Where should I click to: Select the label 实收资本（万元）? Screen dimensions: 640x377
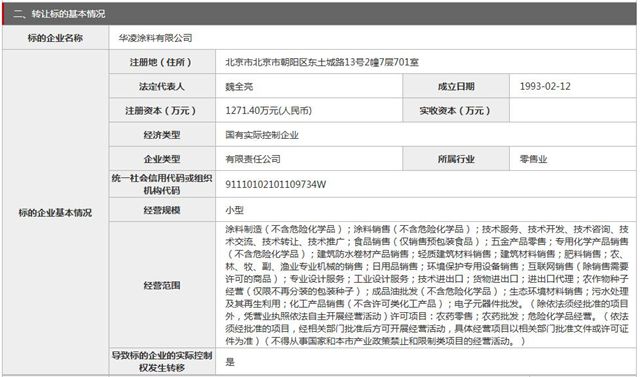pyautogui.click(x=456, y=111)
